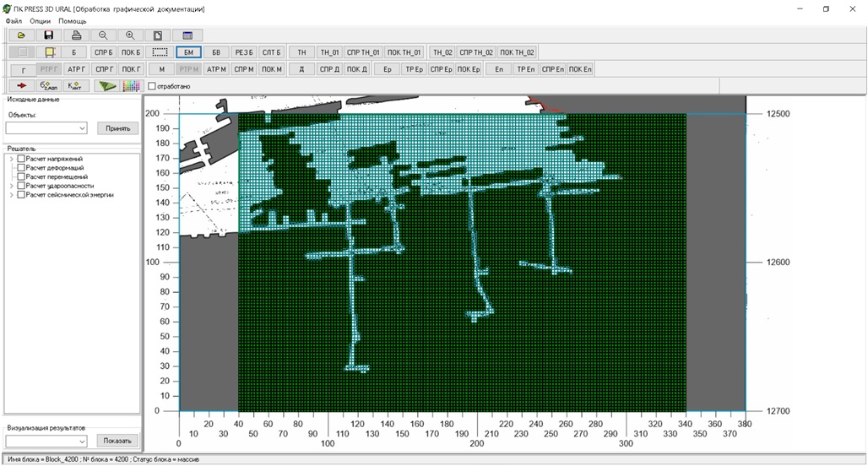Expand the Расчет напряжений tree node
This screenshot has height=466, width=868.
pos(12,159)
